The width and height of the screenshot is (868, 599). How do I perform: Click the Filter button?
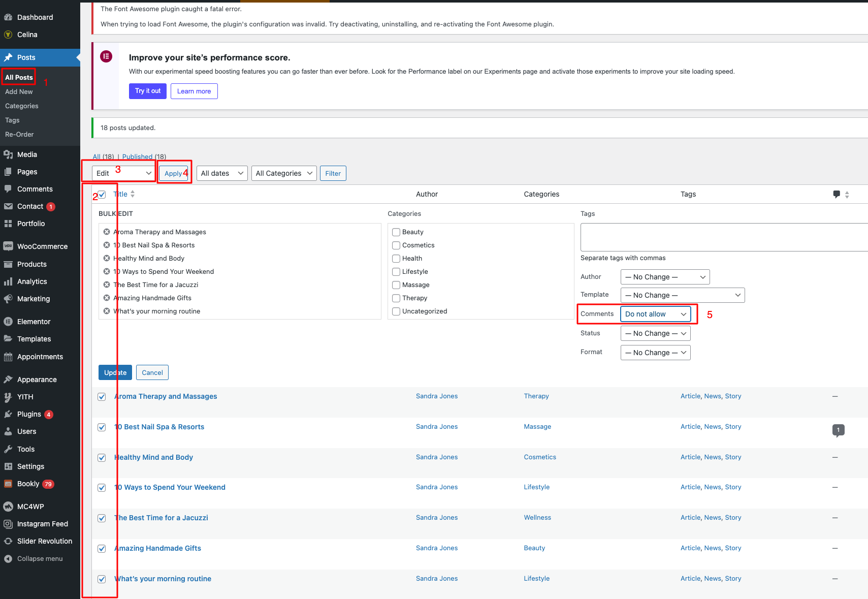point(333,173)
